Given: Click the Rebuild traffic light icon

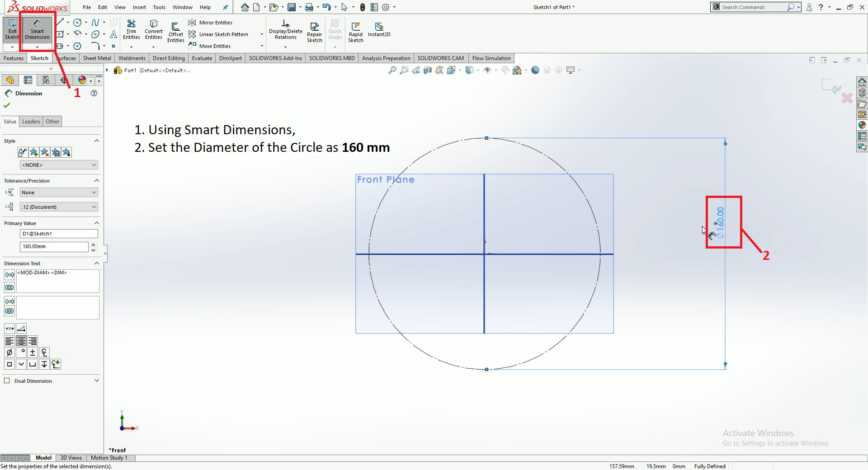Looking at the screenshot, I should [363, 7].
